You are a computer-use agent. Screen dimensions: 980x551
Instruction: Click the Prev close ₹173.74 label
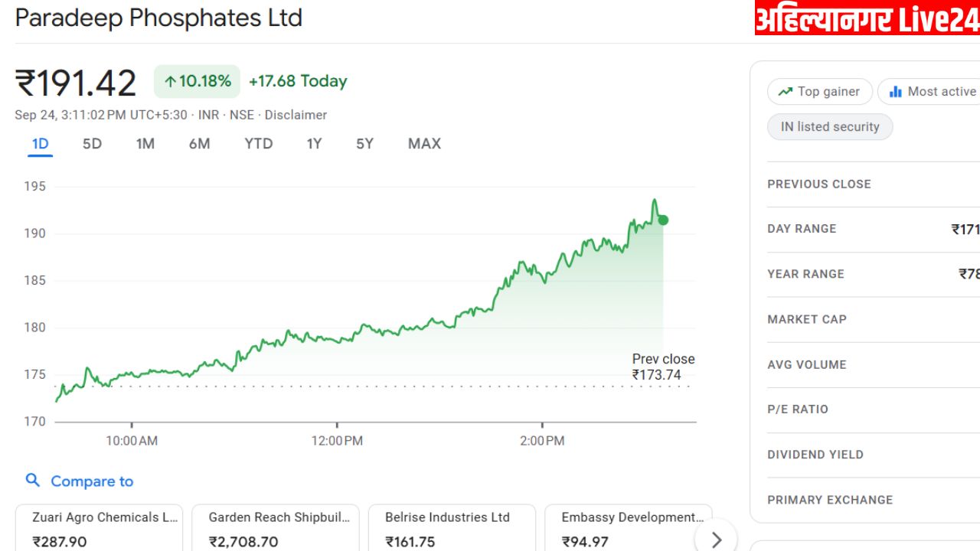663,367
